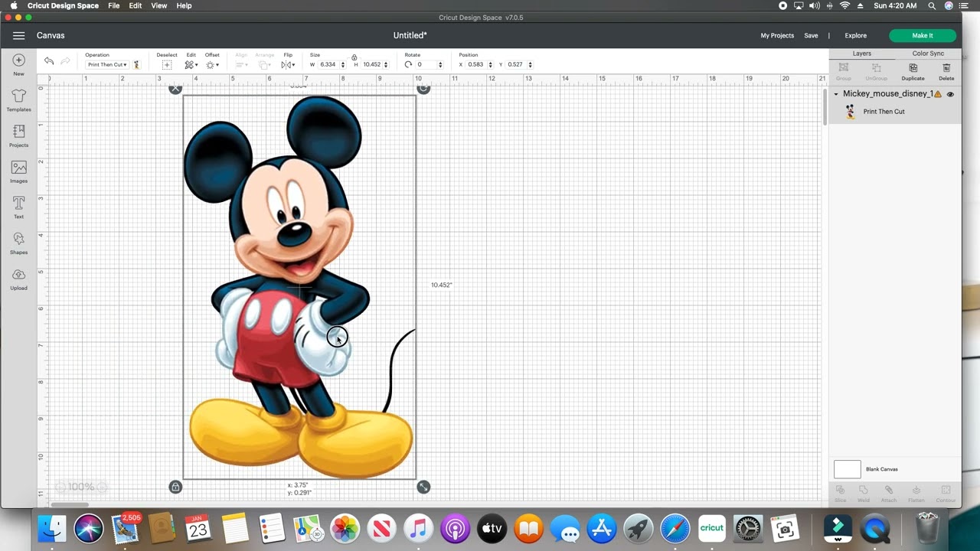
Task: Open the Flip dropdown
Action: point(288,65)
